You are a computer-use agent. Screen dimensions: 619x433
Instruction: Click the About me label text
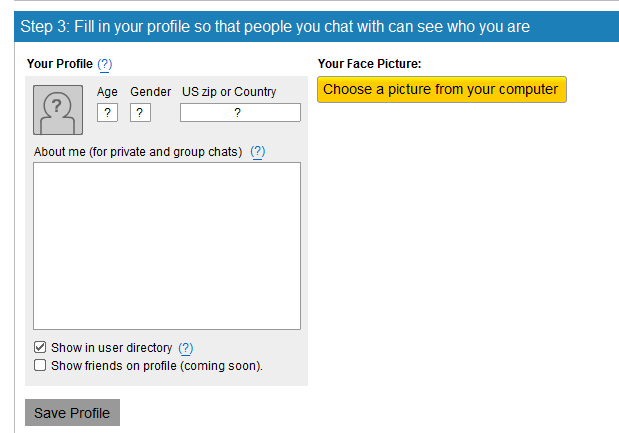(x=138, y=152)
